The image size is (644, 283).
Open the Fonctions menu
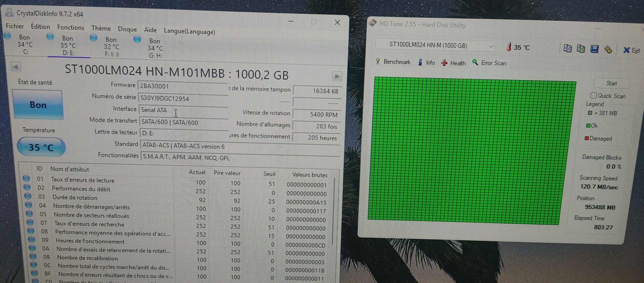pos(71,27)
